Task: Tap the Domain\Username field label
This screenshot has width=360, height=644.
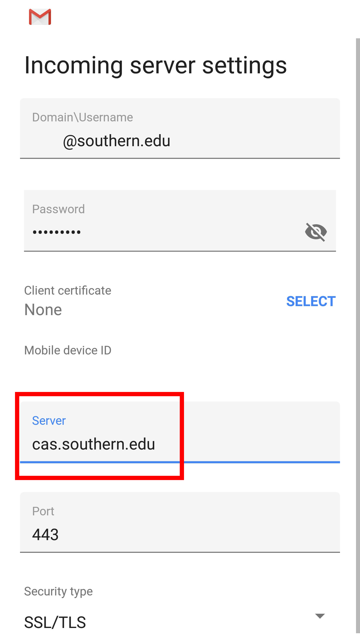Action: [x=82, y=117]
